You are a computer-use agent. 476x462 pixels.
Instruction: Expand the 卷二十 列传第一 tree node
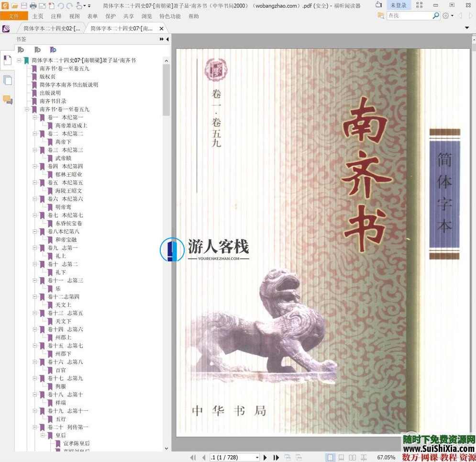click(x=34, y=427)
